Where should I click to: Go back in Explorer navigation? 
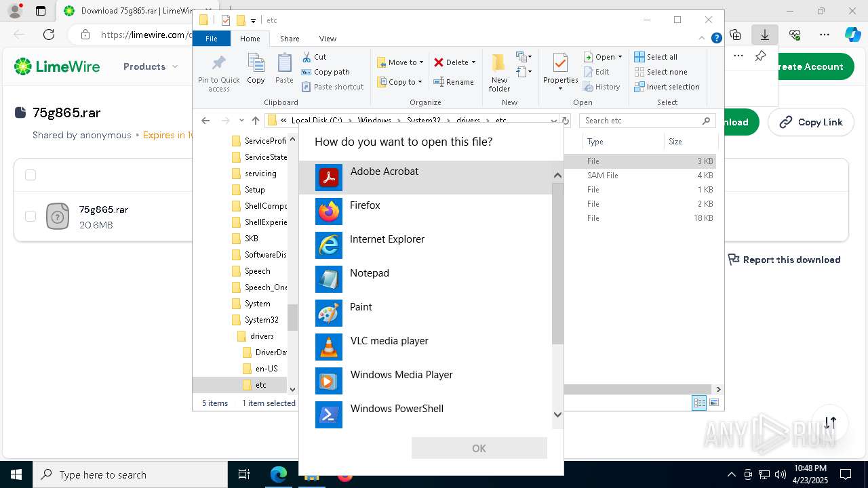pyautogui.click(x=206, y=121)
